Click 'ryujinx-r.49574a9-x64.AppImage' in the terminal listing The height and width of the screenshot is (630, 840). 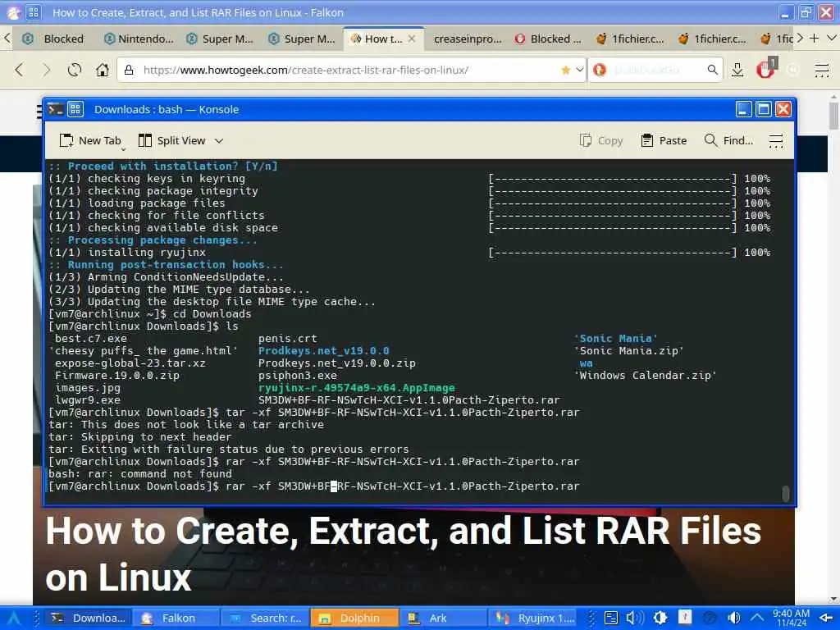(356, 388)
